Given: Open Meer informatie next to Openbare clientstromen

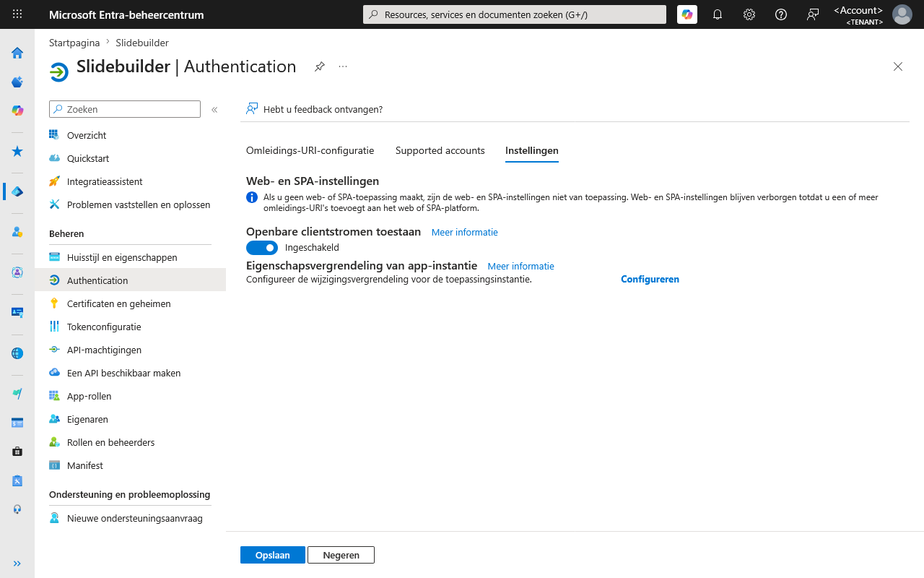Looking at the screenshot, I should pyautogui.click(x=465, y=232).
